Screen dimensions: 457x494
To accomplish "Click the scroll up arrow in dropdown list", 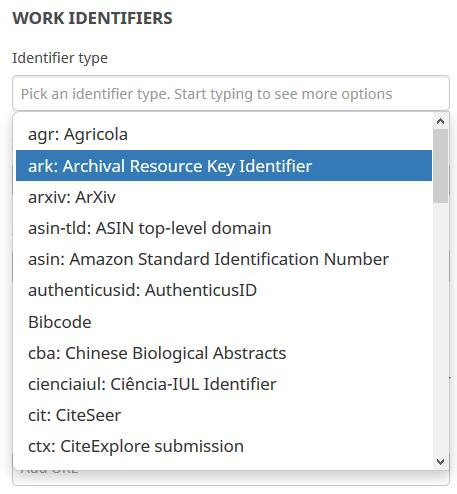I will (x=440, y=121).
